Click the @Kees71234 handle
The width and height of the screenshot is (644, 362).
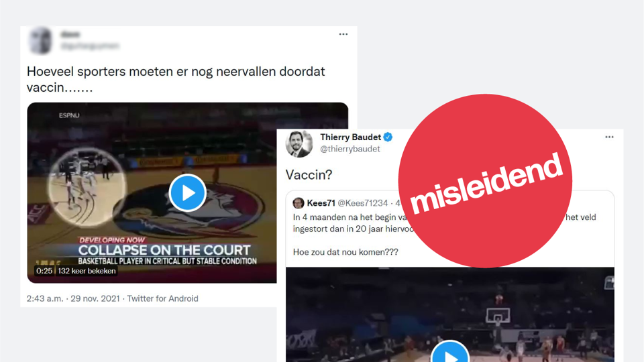point(363,203)
